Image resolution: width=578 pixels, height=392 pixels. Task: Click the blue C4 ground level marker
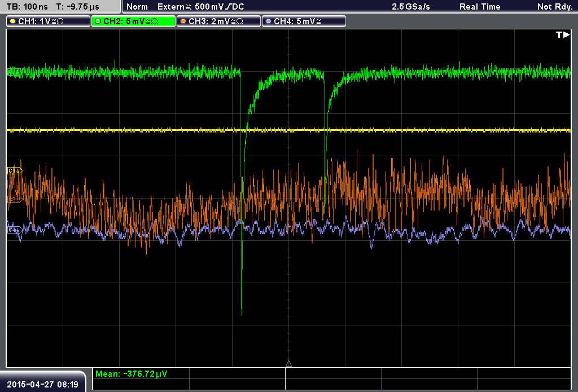[x=15, y=230]
